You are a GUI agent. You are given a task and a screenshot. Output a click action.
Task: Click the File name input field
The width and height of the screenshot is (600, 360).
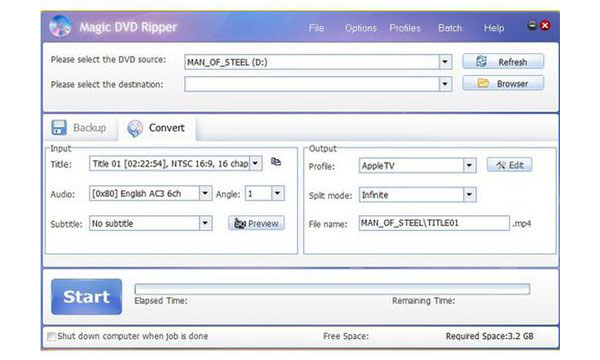434,223
